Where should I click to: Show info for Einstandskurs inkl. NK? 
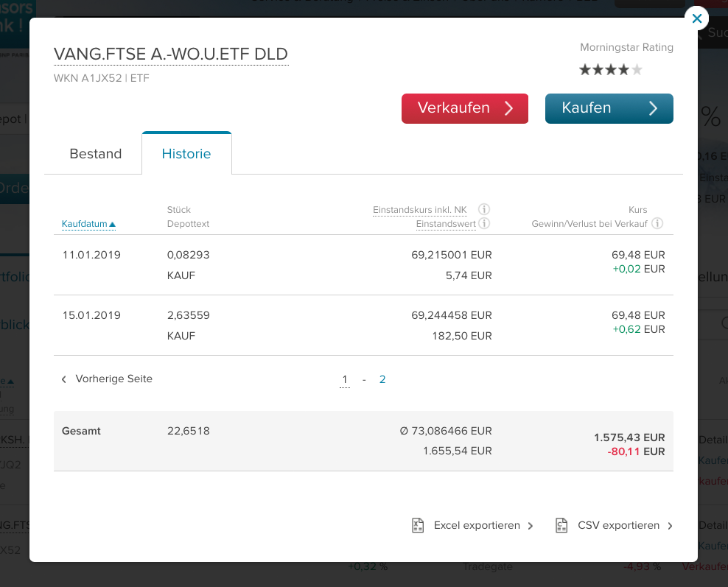(484, 209)
